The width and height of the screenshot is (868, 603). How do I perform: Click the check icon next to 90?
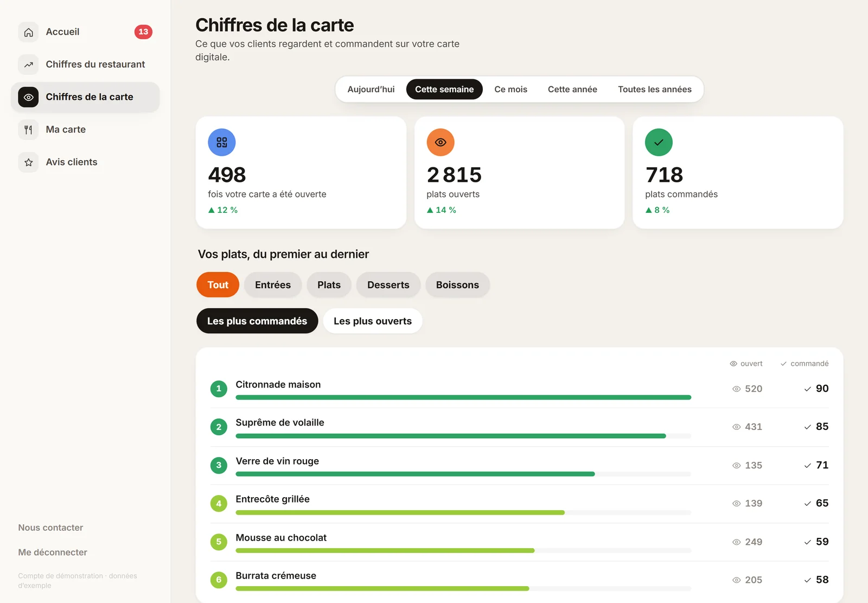(808, 389)
